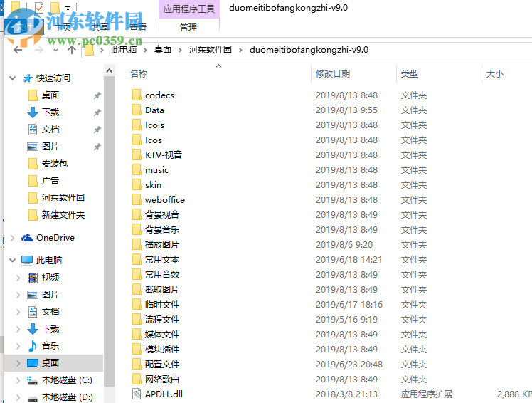The width and height of the screenshot is (532, 403).
Task: Sort by the 类型 column header
Action: coord(409,74)
